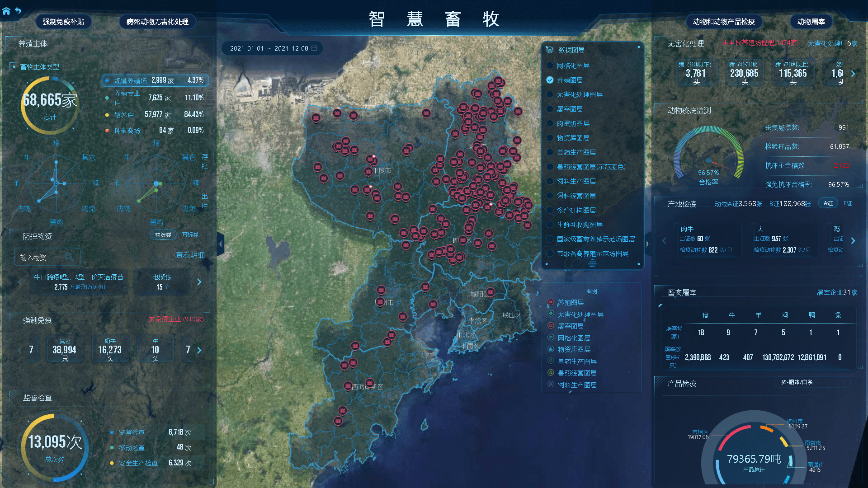Show next 强制免疫 cards arrow
Screen dimensions: 868x488
[x=199, y=350]
